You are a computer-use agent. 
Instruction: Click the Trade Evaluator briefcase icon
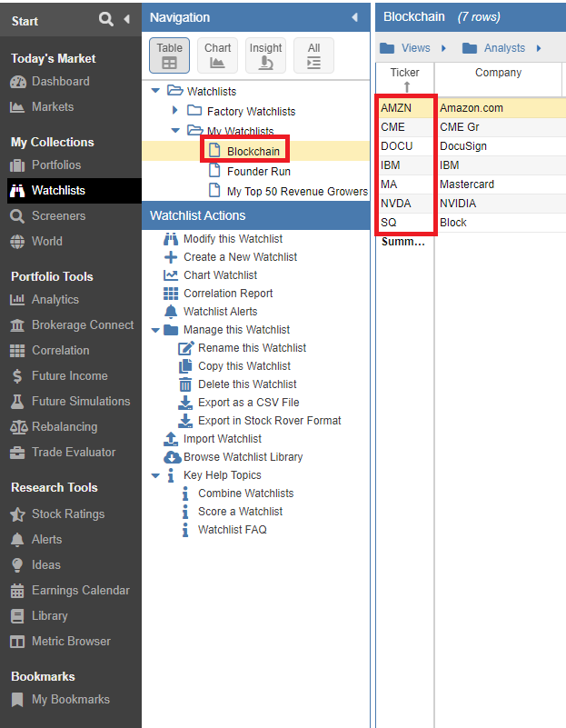(x=17, y=453)
